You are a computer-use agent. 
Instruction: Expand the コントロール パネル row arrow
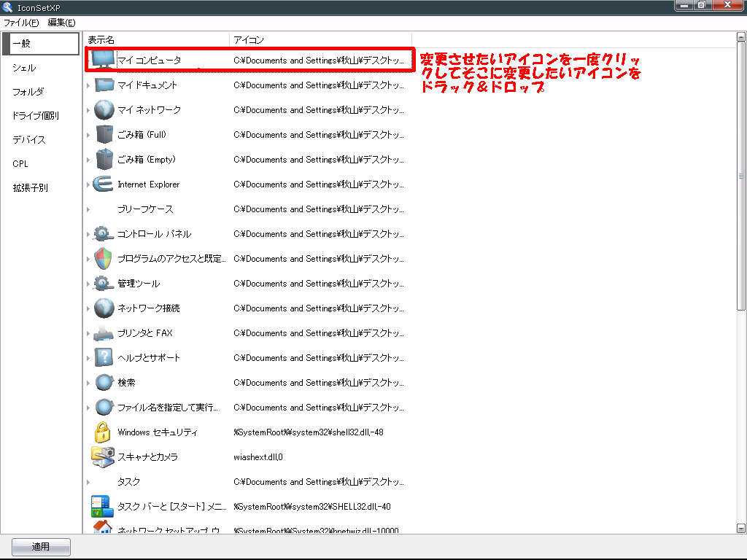point(88,234)
